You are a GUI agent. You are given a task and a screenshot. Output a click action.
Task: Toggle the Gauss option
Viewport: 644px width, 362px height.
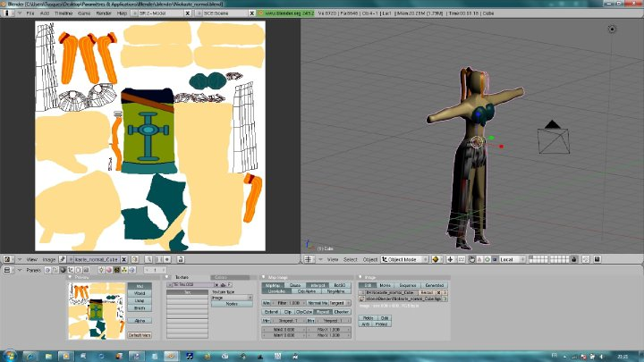click(295, 285)
